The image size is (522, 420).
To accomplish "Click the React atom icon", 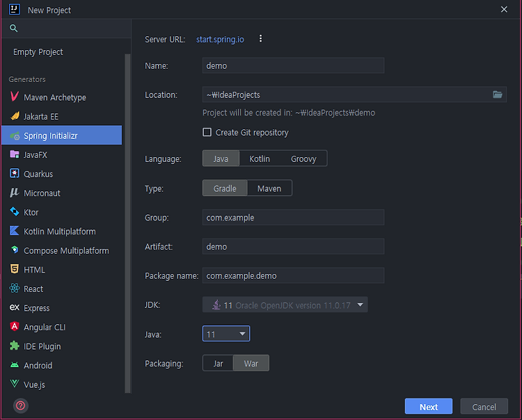I will pyautogui.click(x=15, y=289).
